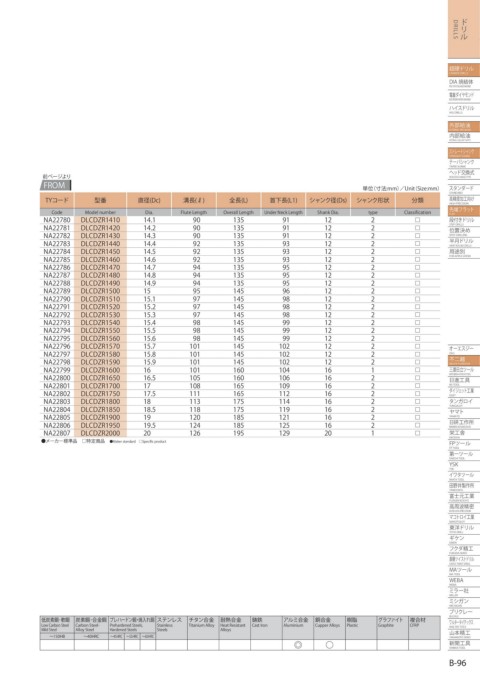
Task: Select model number DLCDZR1850
Action: point(101,410)
